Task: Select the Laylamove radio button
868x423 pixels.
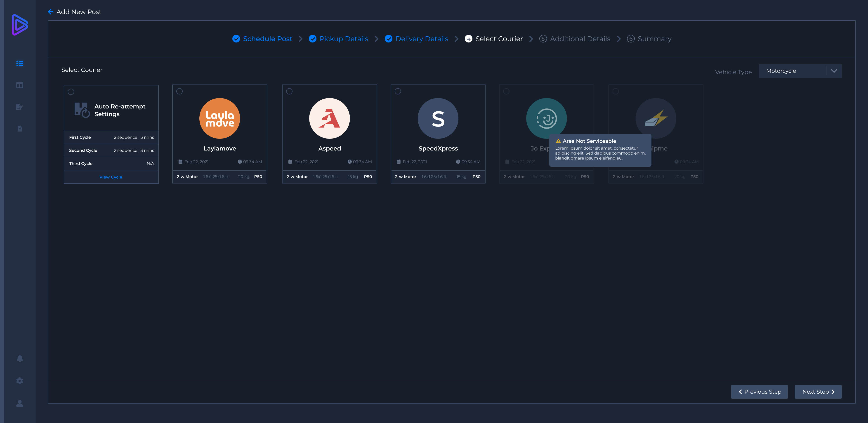Action: (180, 91)
